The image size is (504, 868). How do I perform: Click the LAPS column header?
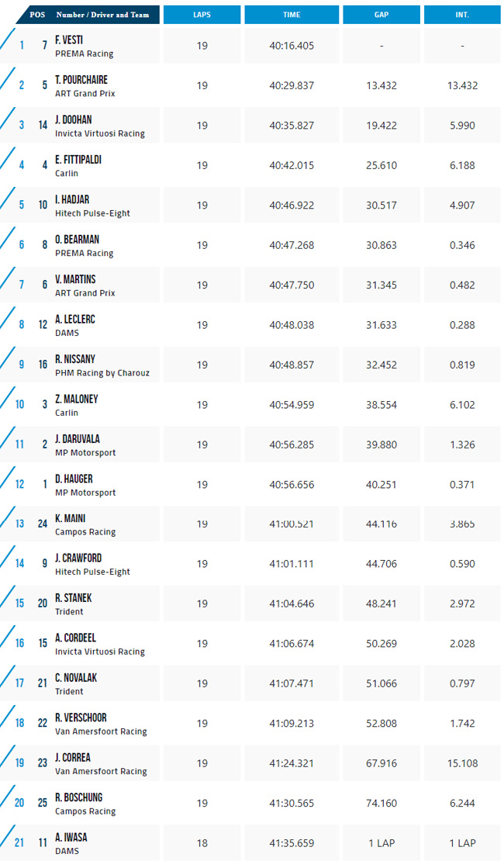click(x=202, y=15)
